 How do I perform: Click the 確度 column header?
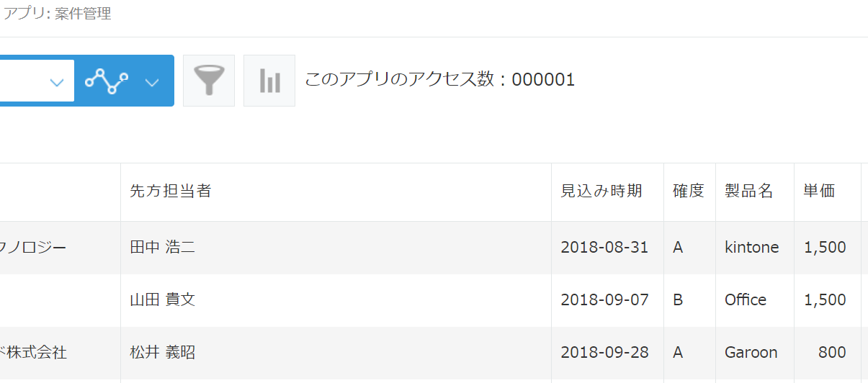tap(689, 191)
